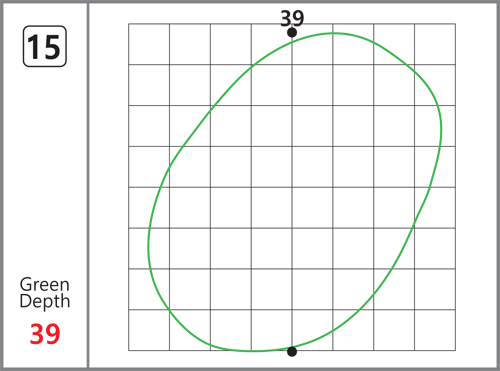
Task: Select the black dot beneath the 39 label
Action: click(292, 33)
